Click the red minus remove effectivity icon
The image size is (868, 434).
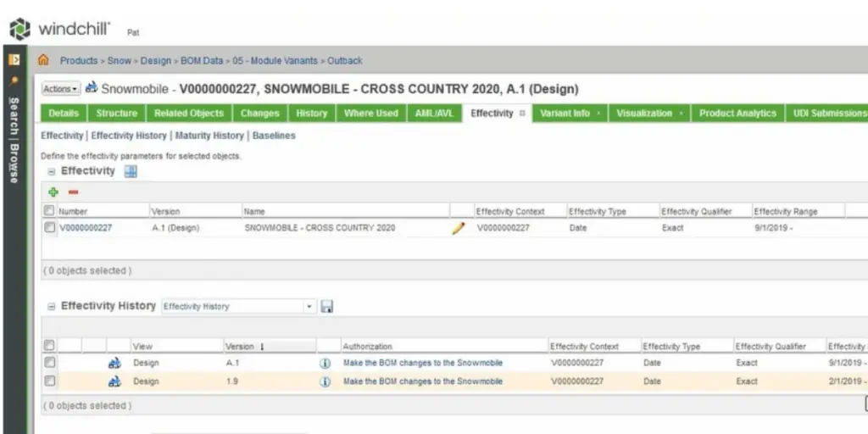click(73, 192)
